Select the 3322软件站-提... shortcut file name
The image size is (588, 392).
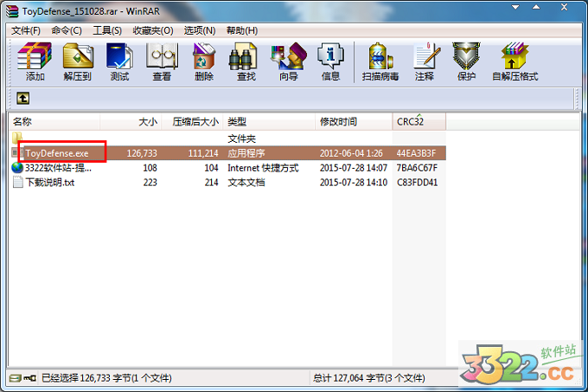pos(58,168)
